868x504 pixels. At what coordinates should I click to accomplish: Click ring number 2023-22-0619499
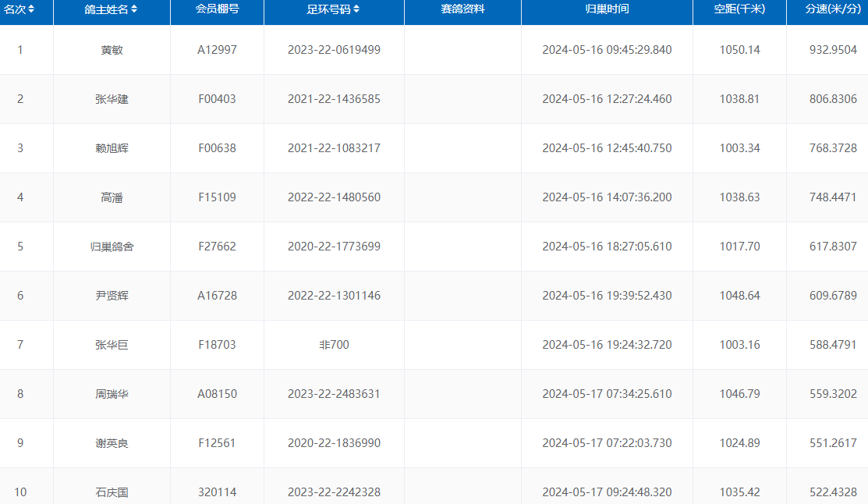[x=334, y=50]
